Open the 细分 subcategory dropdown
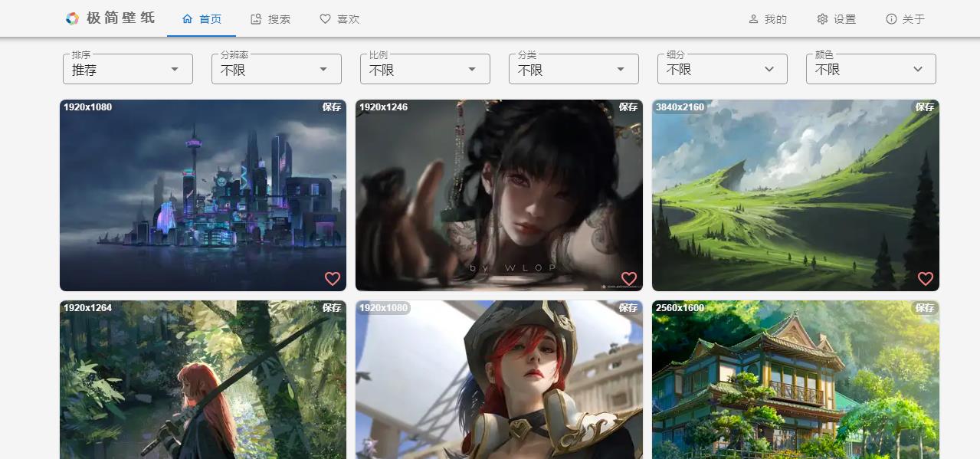Screen dimensions: 980x459 [722, 69]
